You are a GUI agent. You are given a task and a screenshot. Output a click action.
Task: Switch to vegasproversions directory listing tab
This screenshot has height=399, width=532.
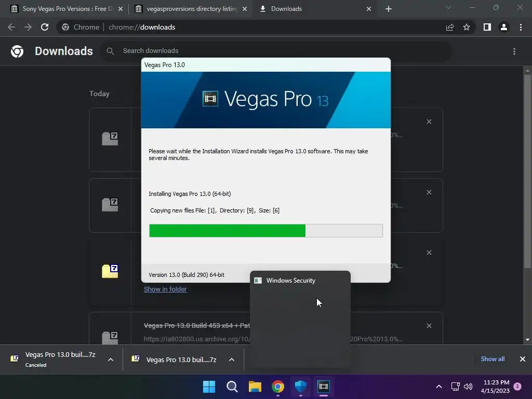point(190,9)
